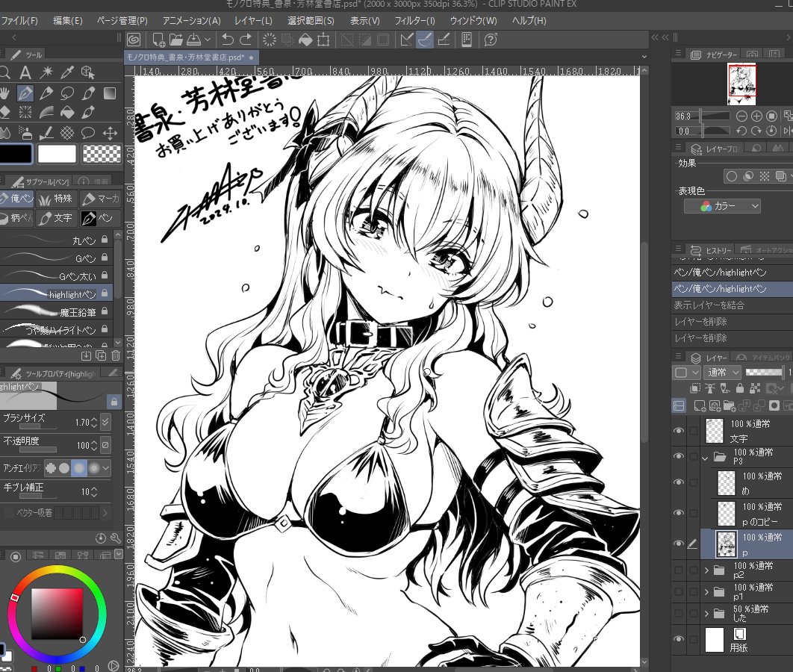The width and height of the screenshot is (793, 672).
Task: Open レイヤー(L) menu
Action: point(253,21)
